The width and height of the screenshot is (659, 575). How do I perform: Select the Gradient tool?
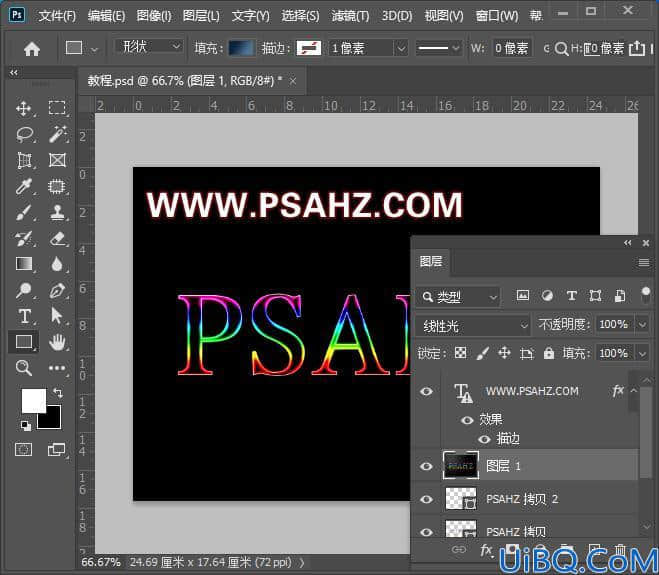[x=24, y=264]
